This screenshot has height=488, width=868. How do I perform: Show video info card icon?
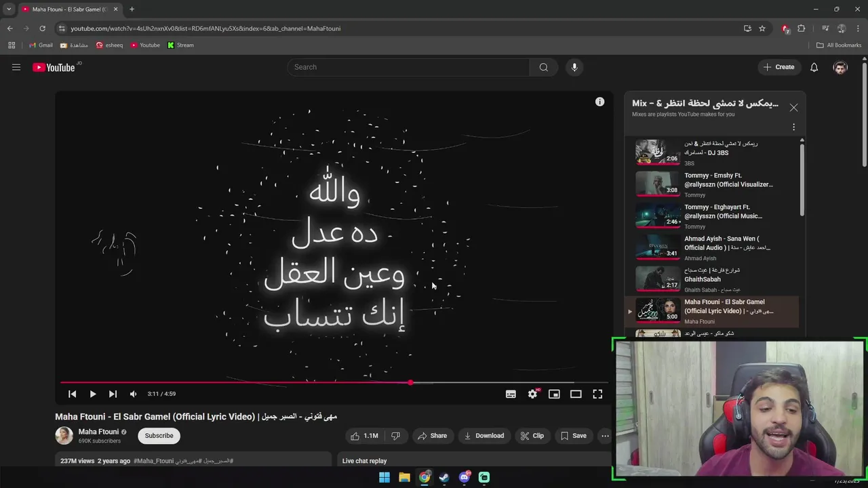tap(599, 102)
